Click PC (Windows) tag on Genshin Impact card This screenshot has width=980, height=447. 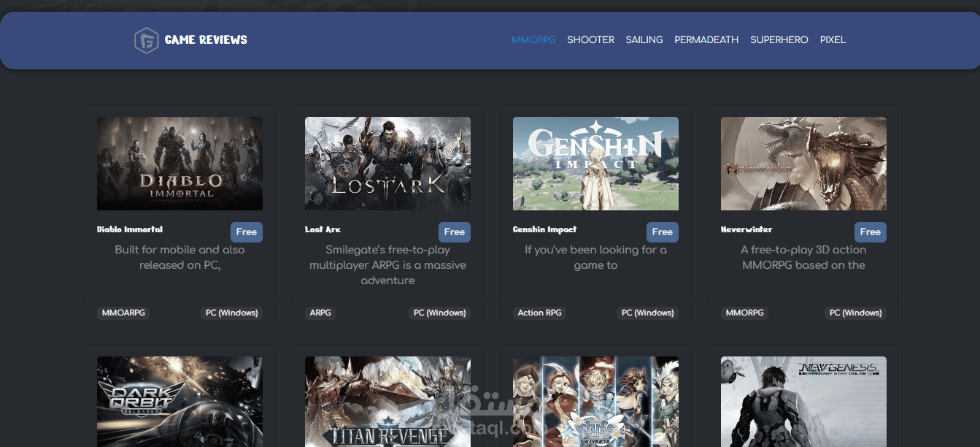point(647,313)
